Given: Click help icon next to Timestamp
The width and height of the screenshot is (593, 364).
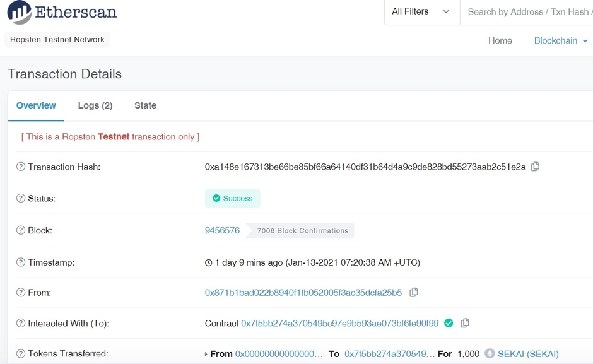Looking at the screenshot, I should click(x=21, y=262).
